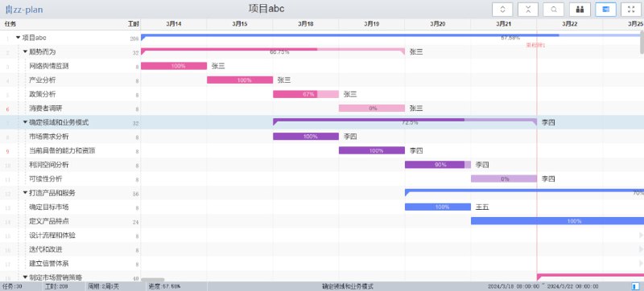This screenshot has width=644, height=291.
Task: Collapse the 项目abc root task
Action: coord(18,38)
